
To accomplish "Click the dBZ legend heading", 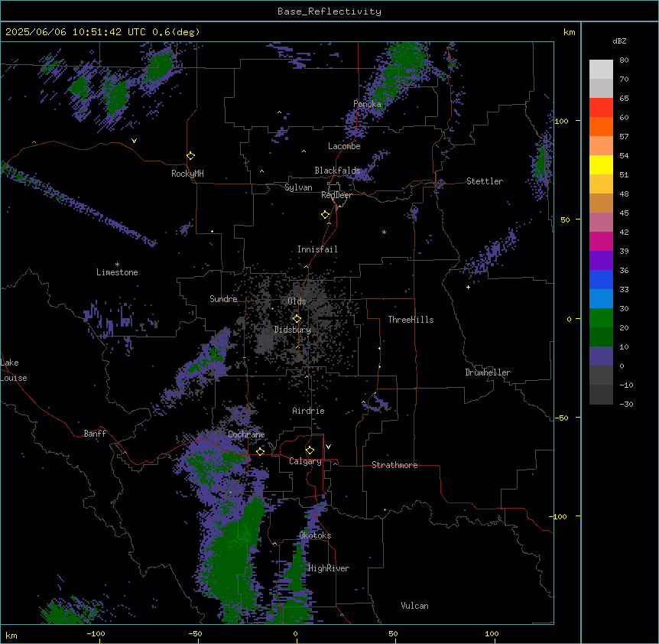I will pyautogui.click(x=619, y=41).
